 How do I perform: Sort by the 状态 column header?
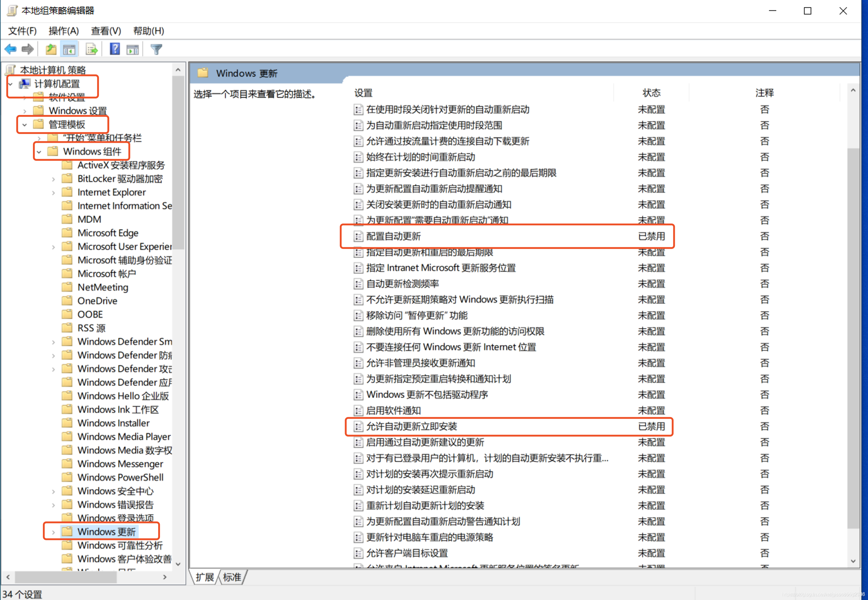tap(652, 93)
